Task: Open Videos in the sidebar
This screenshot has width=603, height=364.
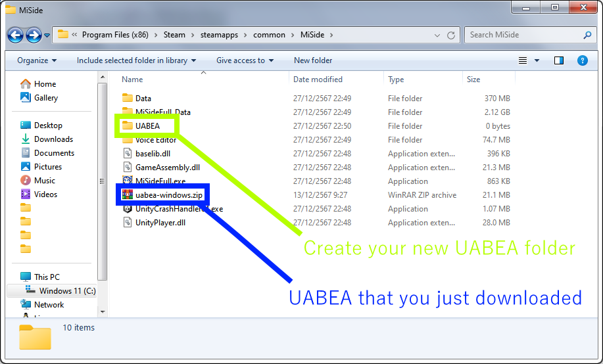Action: pos(39,194)
